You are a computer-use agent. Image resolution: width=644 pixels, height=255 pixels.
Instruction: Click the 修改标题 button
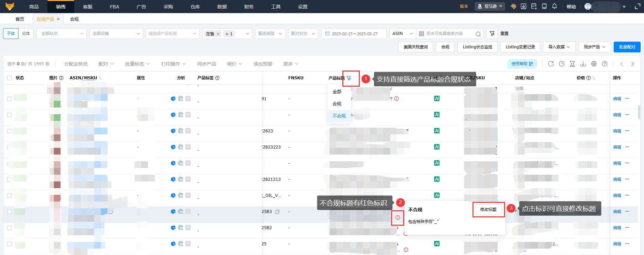point(488,210)
